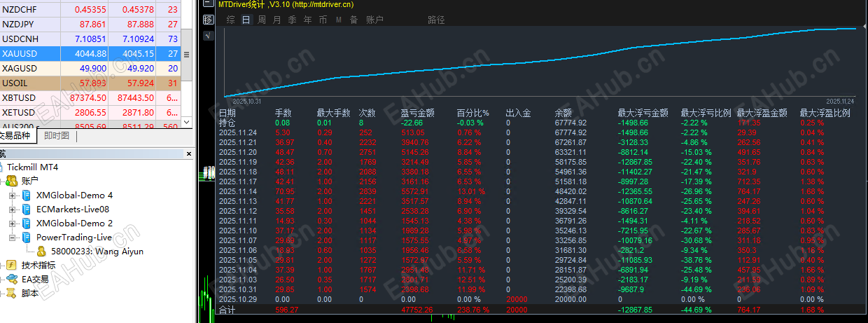Switch to the 月 monthly tab
This screenshot has width=868, height=323.
click(x=276, y=20)
